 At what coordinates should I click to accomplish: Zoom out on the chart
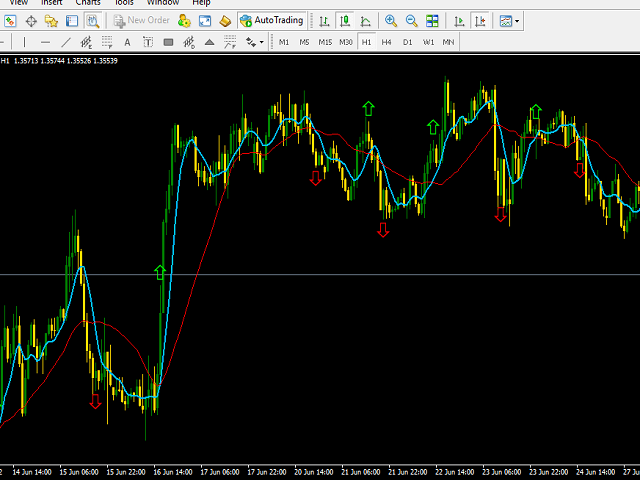[411, 21]
